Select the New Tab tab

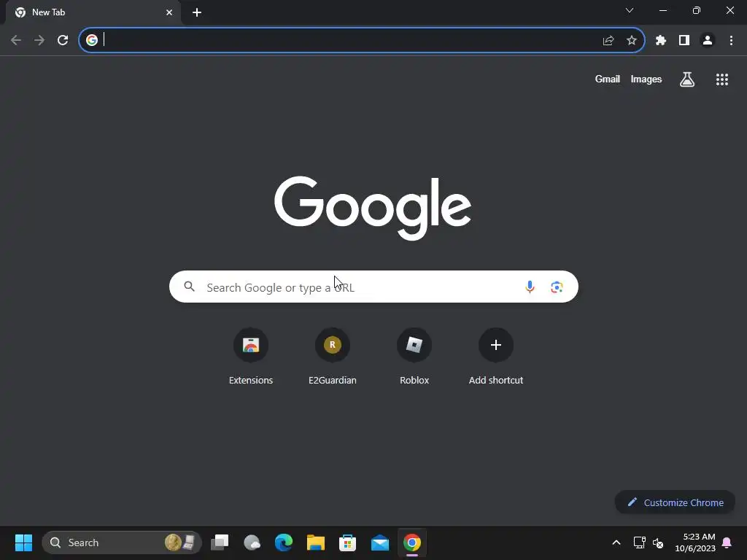pos(93,12)
